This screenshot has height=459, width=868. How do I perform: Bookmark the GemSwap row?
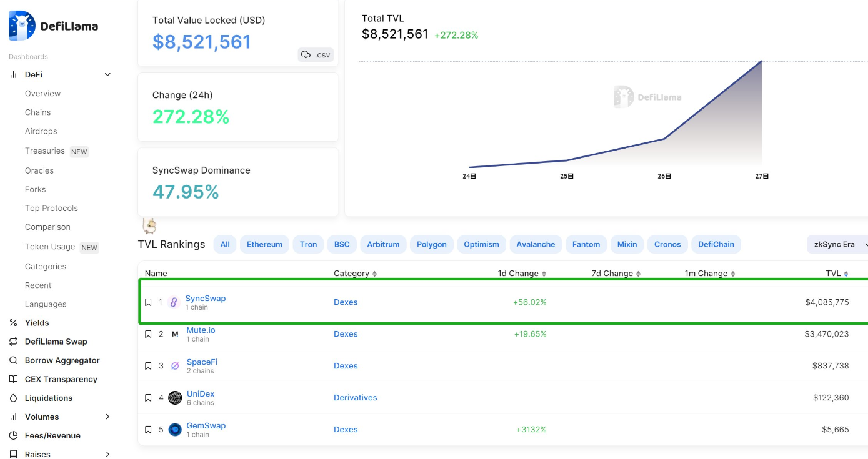tap(148, 430)
